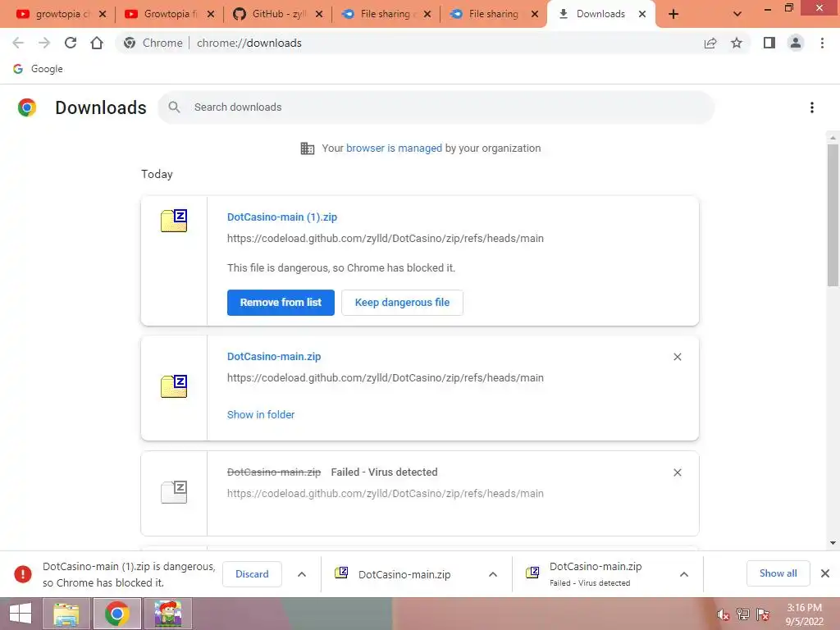Go to the home page icon
840x630 pixels.
click(x=97, y=43)
